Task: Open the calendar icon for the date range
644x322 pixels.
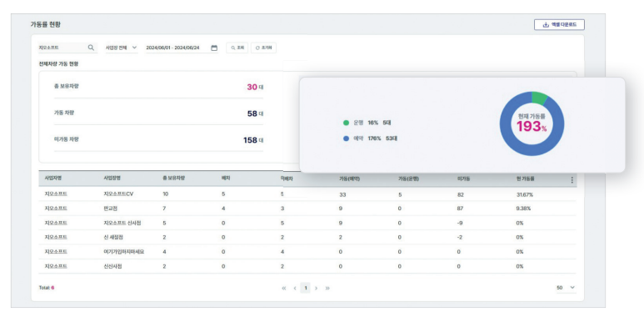Action: 214,48
